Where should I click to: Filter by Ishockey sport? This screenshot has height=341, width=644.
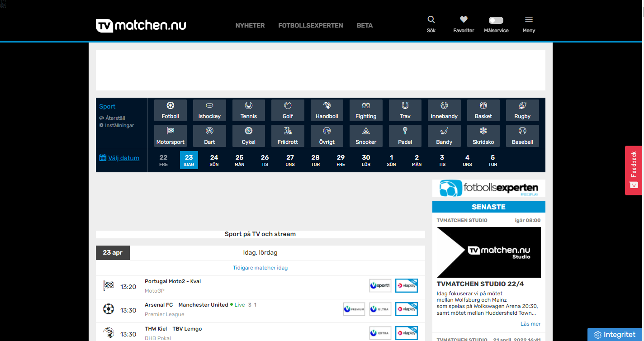[x=209, y=110]
